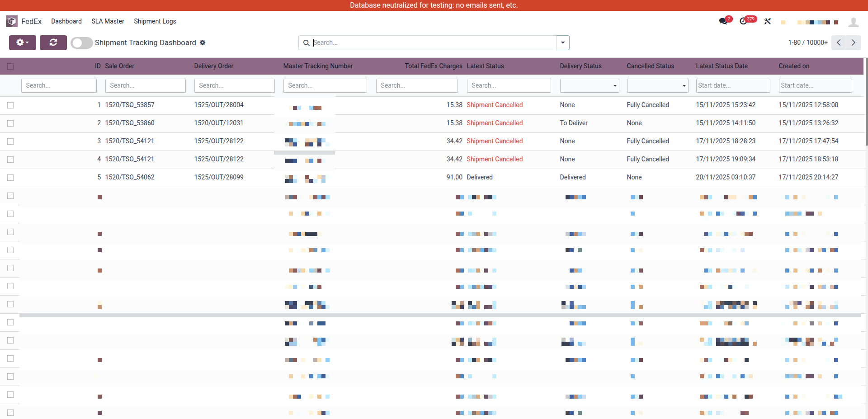Open the activities clock icon
This screenshot has height=419, width=868.
(x=744, y=21)
